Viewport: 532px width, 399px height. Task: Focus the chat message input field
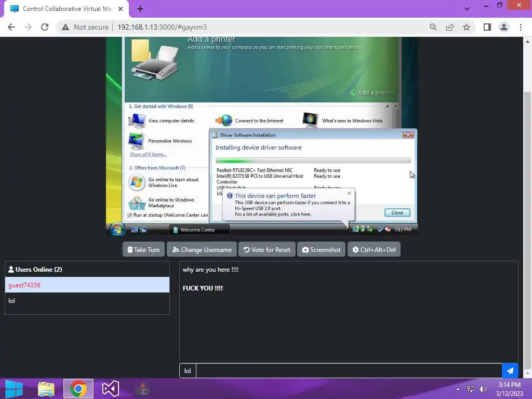click(349, 370)
